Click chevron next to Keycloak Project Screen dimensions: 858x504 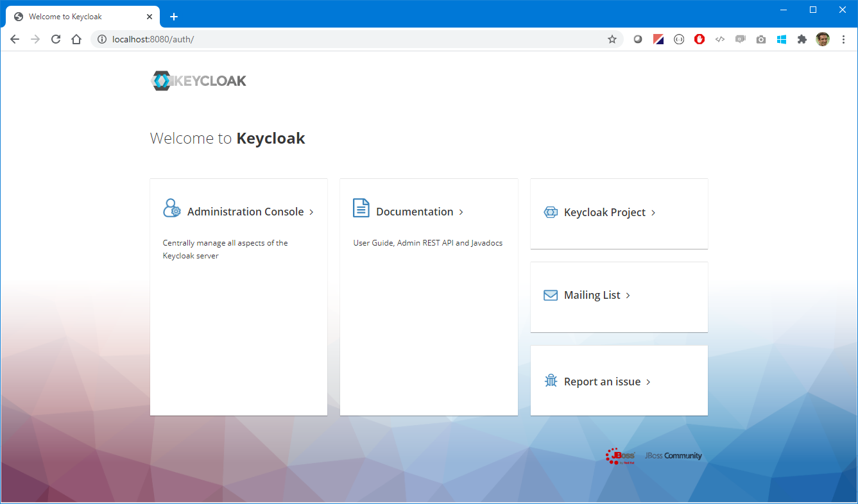(653, 213)
